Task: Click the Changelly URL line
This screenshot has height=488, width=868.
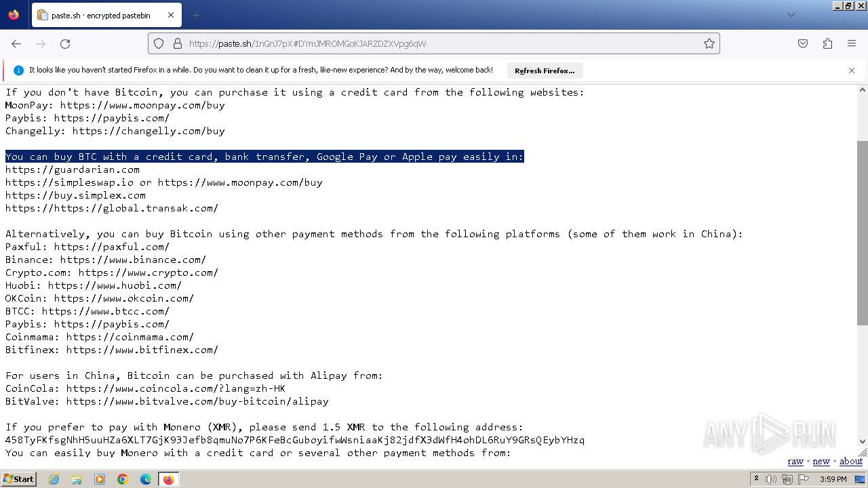Action: 115,131
